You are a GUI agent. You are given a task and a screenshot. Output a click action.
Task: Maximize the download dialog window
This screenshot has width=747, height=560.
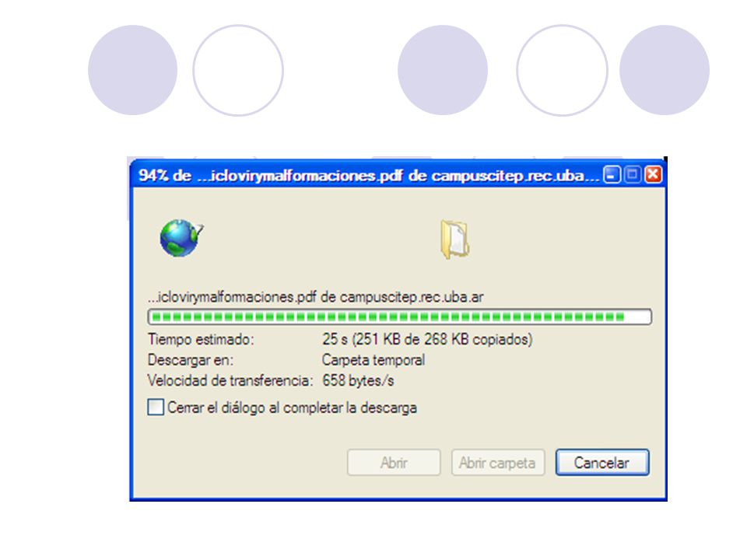click(633, 175)
